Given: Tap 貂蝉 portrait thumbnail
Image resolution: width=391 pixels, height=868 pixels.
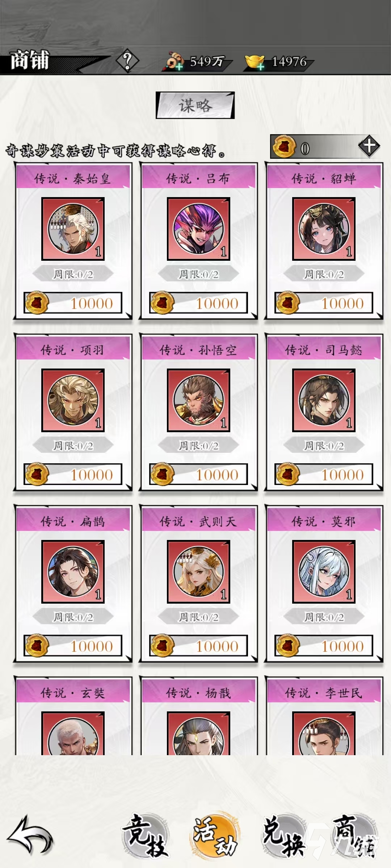Looking at the screenshot, I should pos(324,229).
